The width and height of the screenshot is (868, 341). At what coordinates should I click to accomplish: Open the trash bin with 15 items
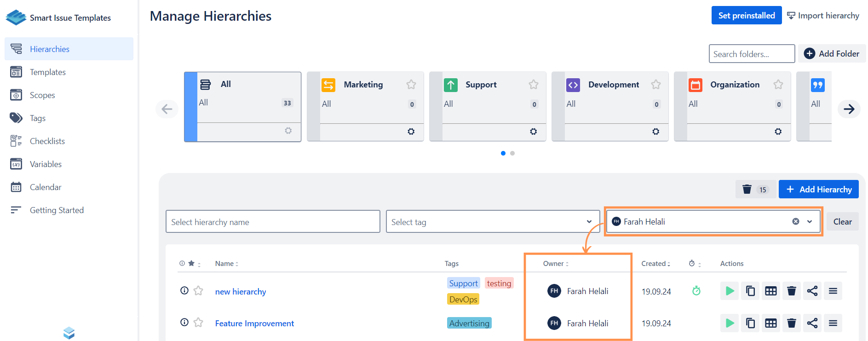coord(755,190)
